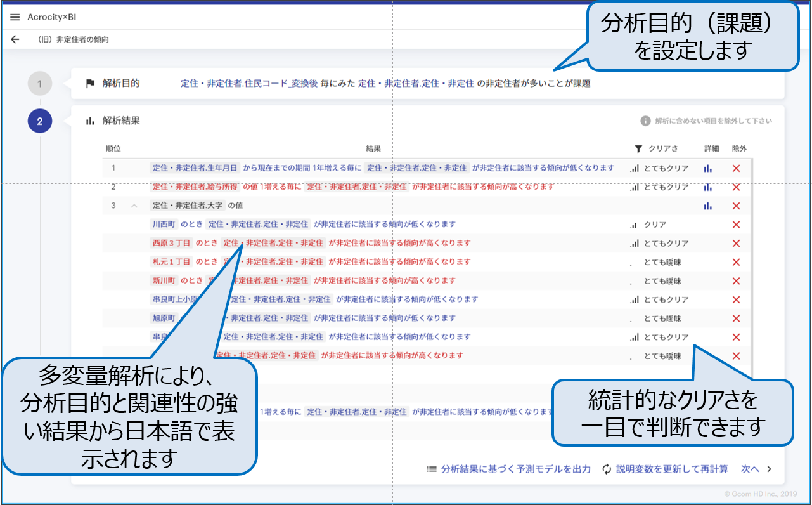This screenshot has height=505, width=812.
Task: Select step 1 circle for 解析目的
Action: 39,84
